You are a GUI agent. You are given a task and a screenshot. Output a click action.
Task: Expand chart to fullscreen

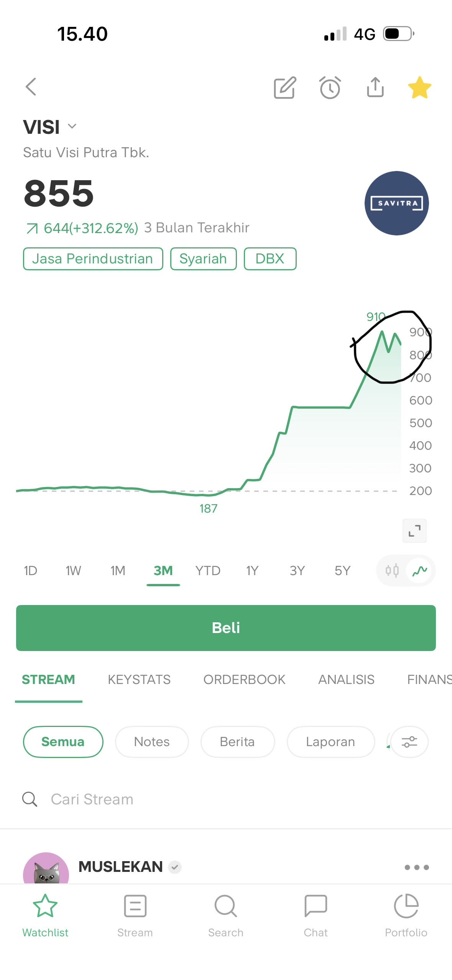pyautogui.click(x=414, y=531)
